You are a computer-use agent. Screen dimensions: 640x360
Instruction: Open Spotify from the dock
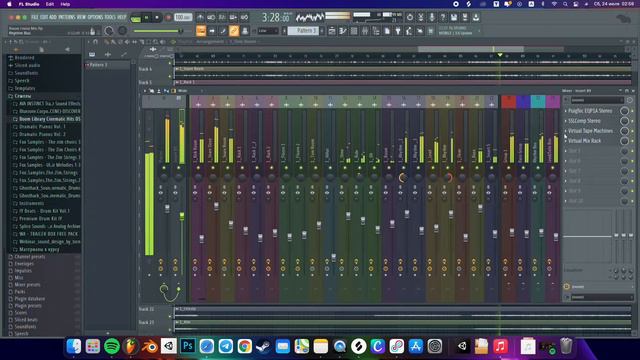pyautogui.click(x=111, y=346)
